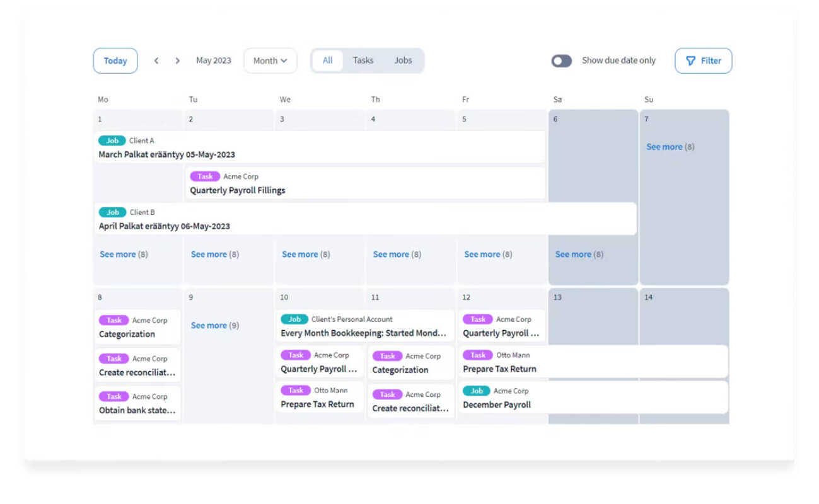Image resolution: width=819 pixels, height=504 pixels.
Task: Select the May 2023 label
Action: coord(214,60)
